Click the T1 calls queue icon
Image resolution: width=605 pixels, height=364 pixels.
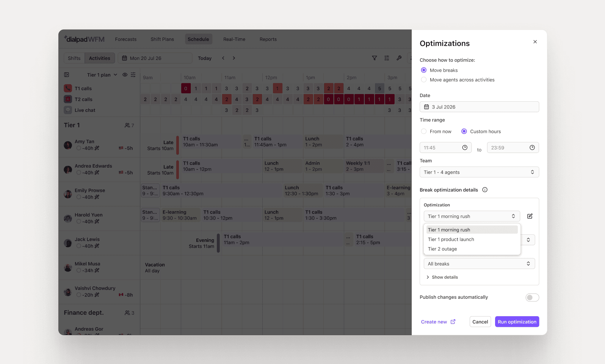pos(68,88)
